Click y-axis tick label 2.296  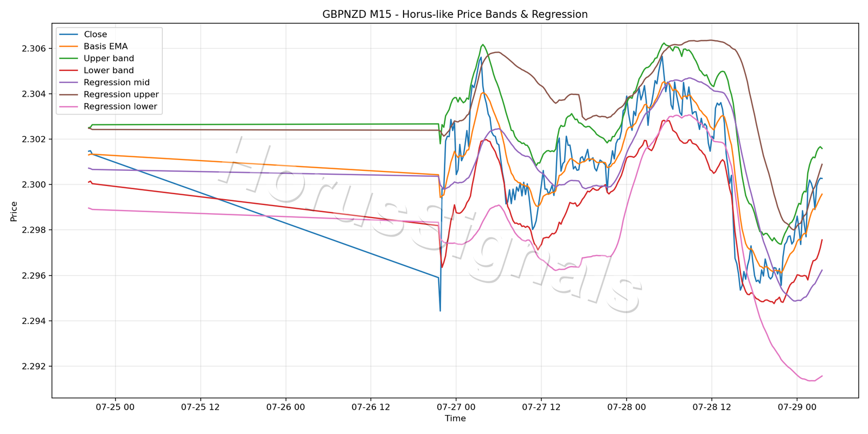pos(35,276)
